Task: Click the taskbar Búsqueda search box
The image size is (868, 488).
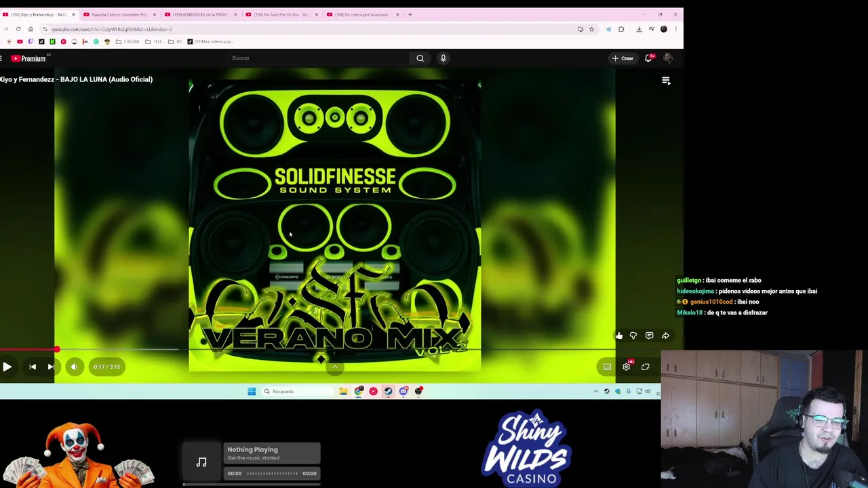Action: point(297,391)
